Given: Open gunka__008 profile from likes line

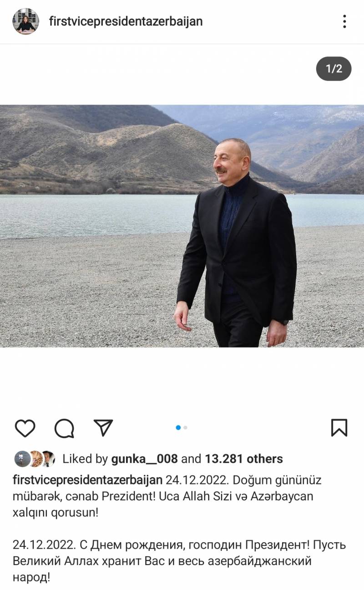Looking at the screenshot, I should point(144,459).
